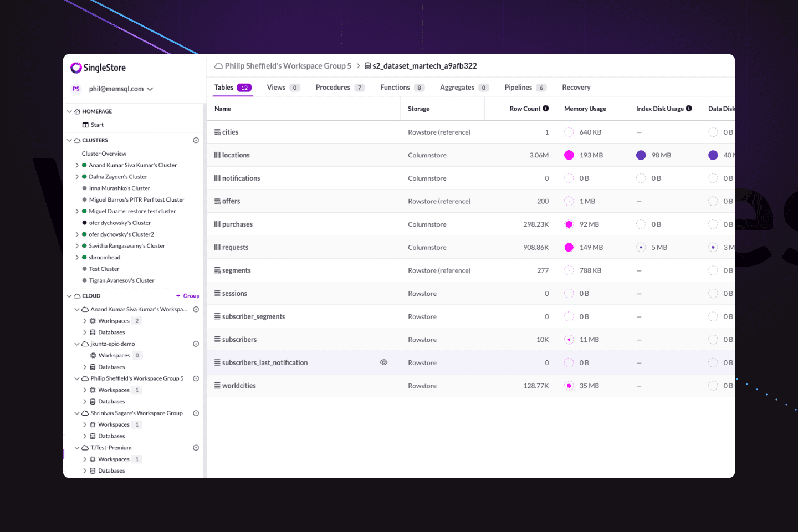Click the Index Disk Usage info icon
Viewport: 798px width, 532px height.
[x=689, y=109]
